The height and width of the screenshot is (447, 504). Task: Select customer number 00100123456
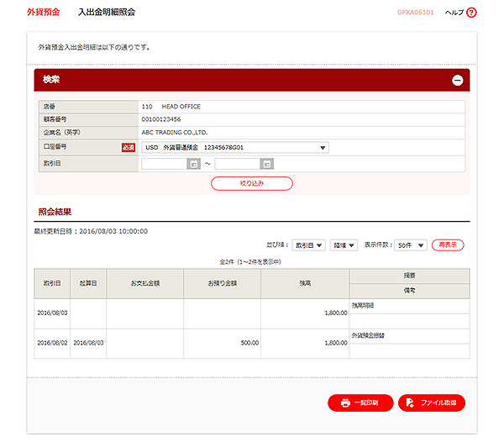click(161, 119)
